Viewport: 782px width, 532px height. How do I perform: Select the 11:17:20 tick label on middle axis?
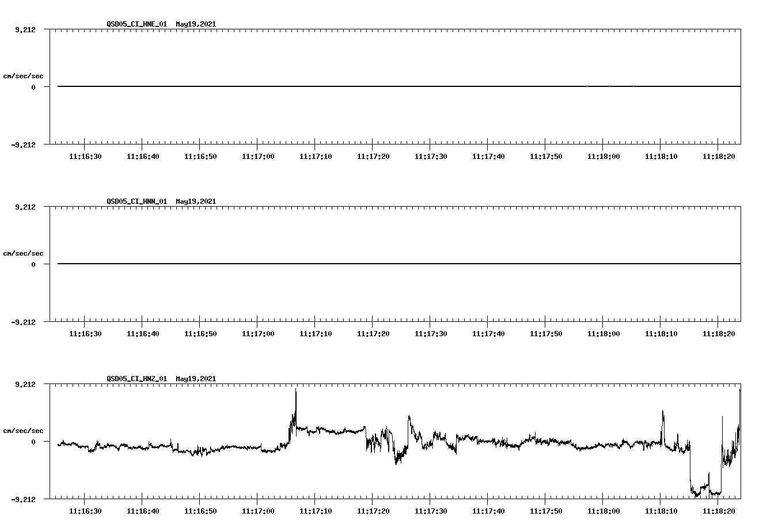pyautogui.click(x=374, y=332)
